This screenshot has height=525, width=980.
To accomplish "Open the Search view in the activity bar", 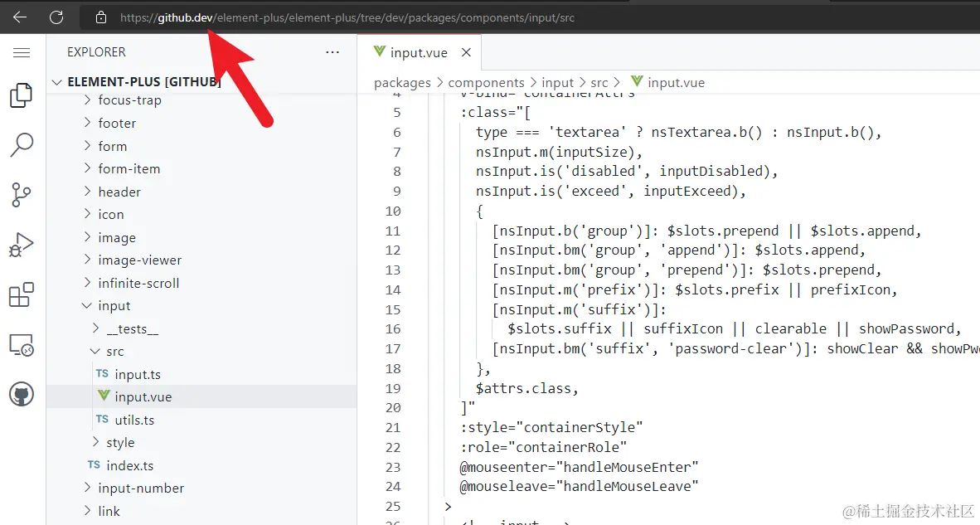I will pyautogui.click(x=22, y=144).
